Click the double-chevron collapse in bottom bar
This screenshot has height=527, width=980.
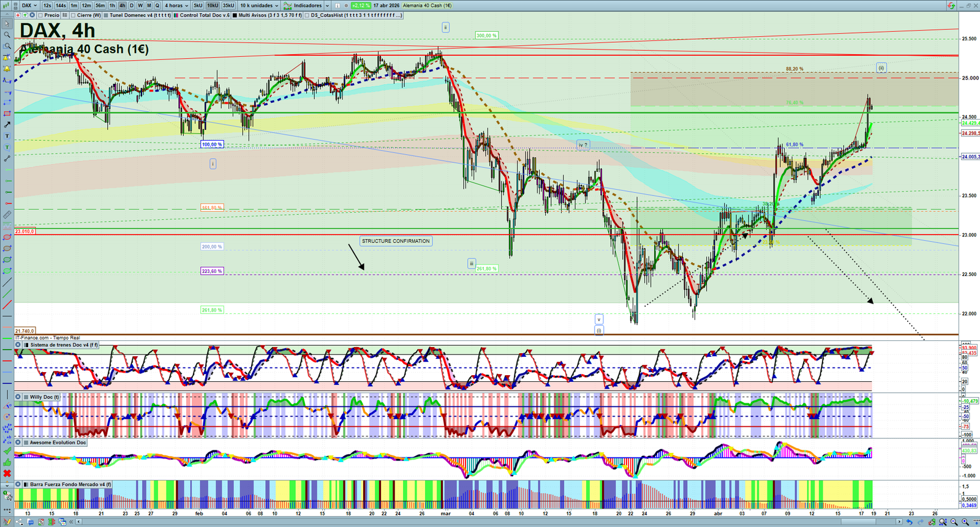click(72, 522)
